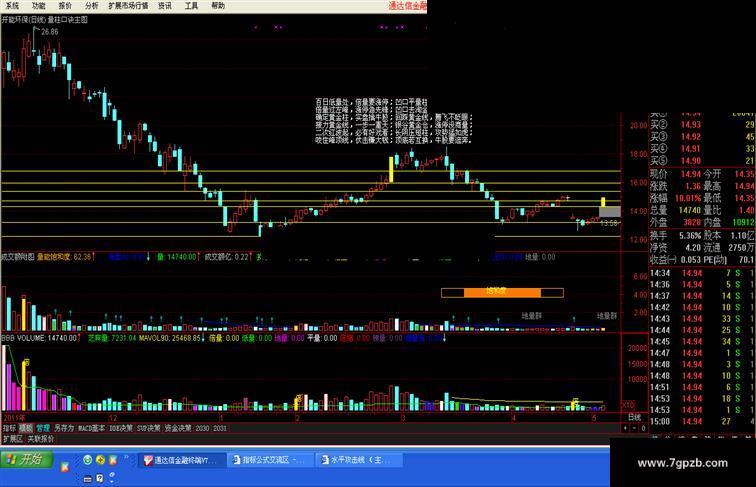
Task: Open the 扩展市场行情 menu
Action: pyautogui.click(x=128, y=6)
